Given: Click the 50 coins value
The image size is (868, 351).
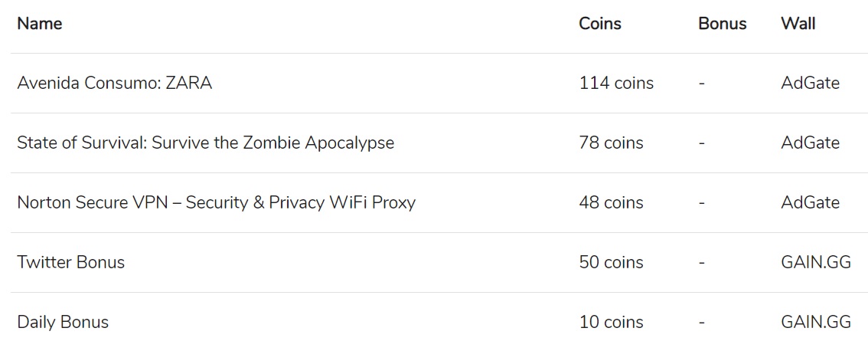Looking at the screenshot, I should [612, 263].
